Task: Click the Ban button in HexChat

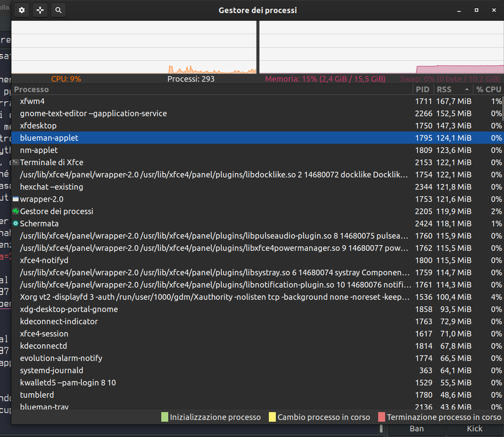Action: 417,429
